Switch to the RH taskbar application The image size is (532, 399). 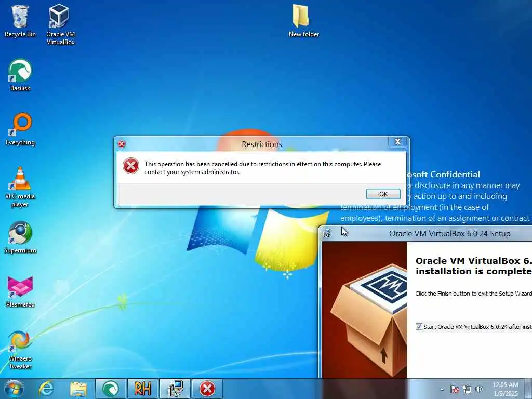click(142, 389)
